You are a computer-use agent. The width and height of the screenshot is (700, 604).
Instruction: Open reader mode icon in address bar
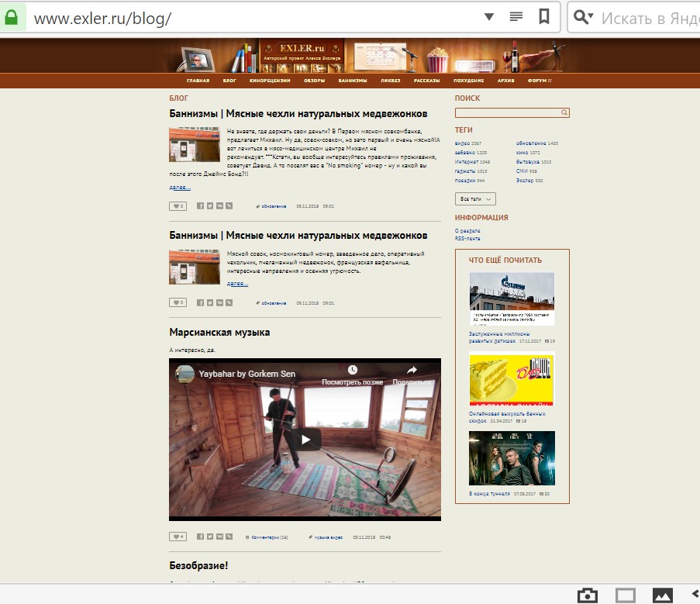[x=516, y=17]
